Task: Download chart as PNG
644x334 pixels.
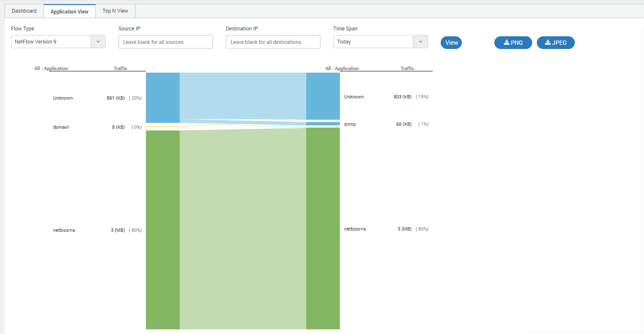Action: pos(513,43)
